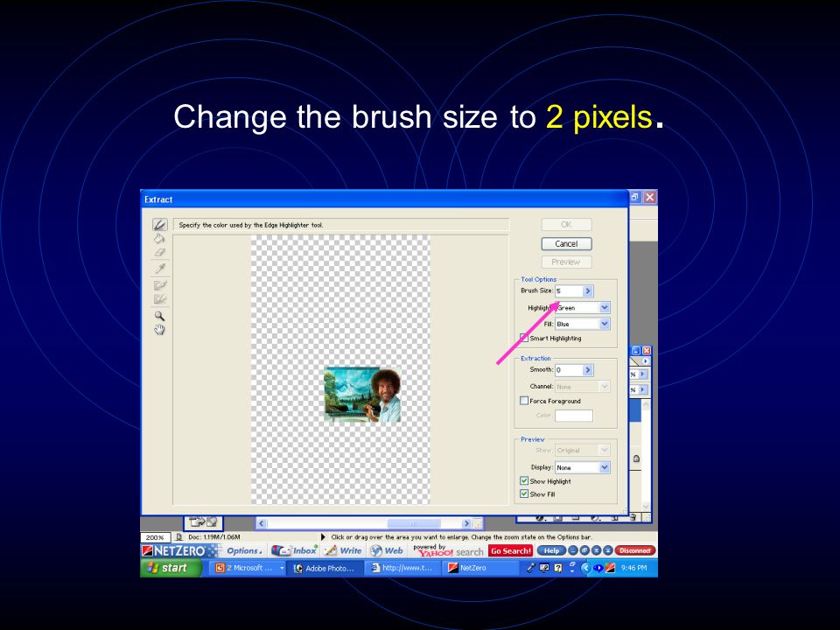
Task: Click the trash icon in Layers palette
Action: coord(633,518)
